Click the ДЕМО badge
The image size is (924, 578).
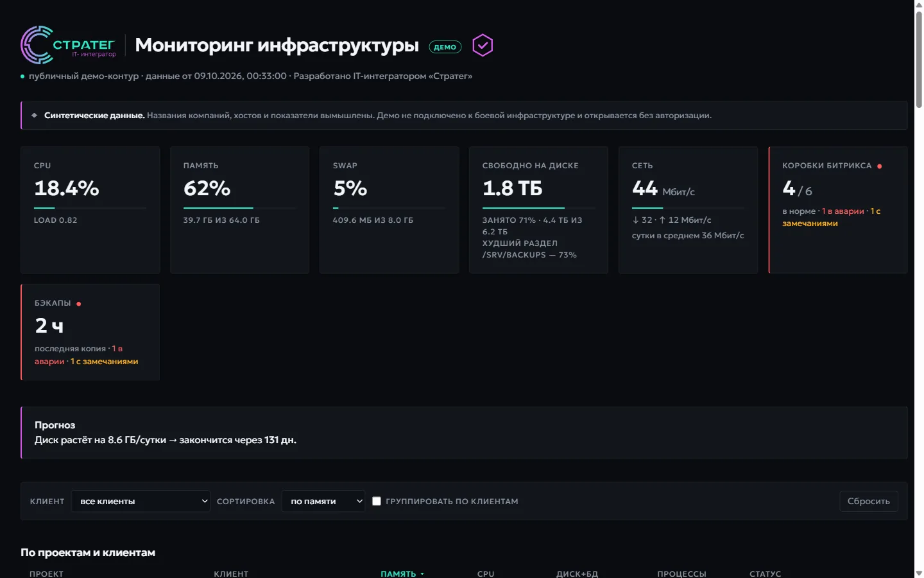(445, 47)
